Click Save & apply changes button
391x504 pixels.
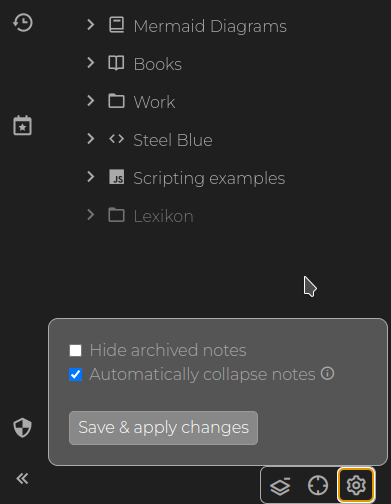point(163,428)
